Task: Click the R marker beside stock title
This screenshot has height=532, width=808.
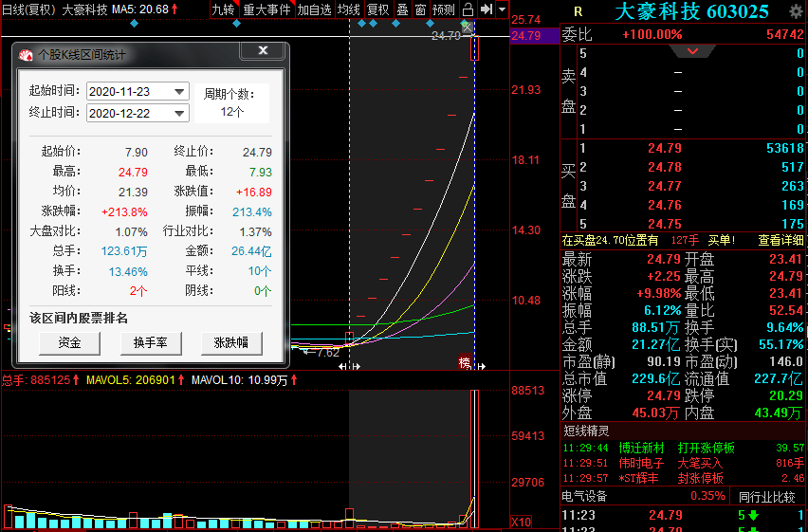Action: pos(578,11)
